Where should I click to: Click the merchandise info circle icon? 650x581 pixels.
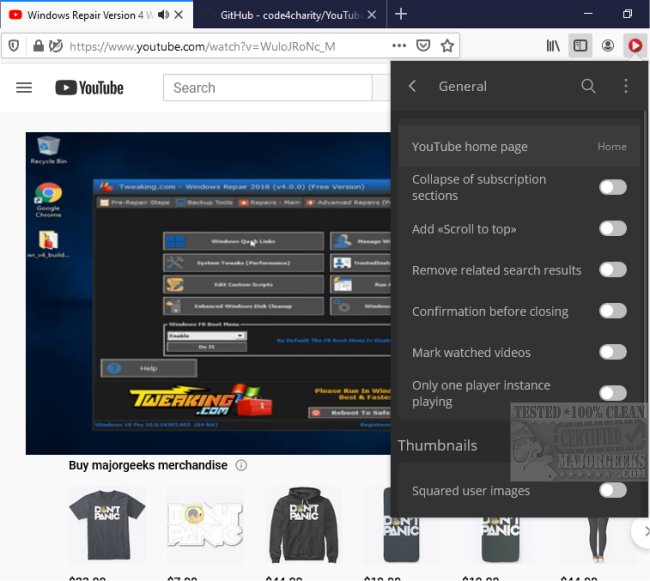pyautogui.click(x=241, y=465)
